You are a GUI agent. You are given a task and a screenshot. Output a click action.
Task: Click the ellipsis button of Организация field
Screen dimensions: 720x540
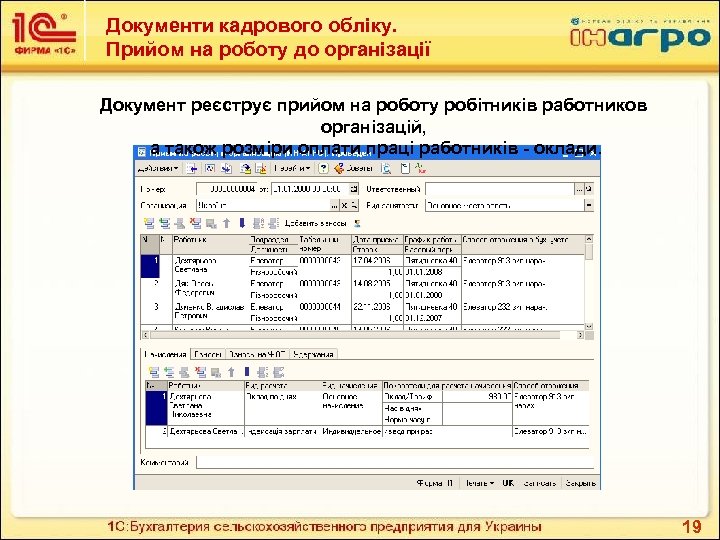click(x=335, y=205)
